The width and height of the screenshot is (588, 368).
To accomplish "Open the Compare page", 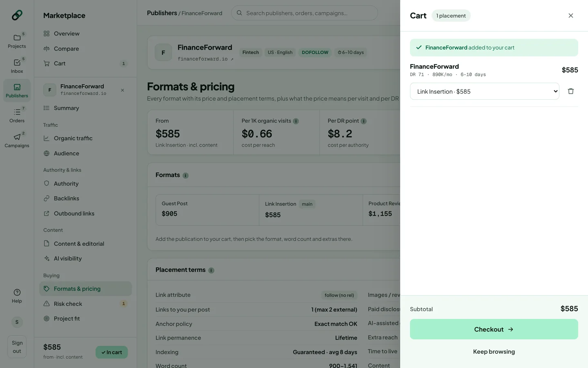I will point(85,49).
